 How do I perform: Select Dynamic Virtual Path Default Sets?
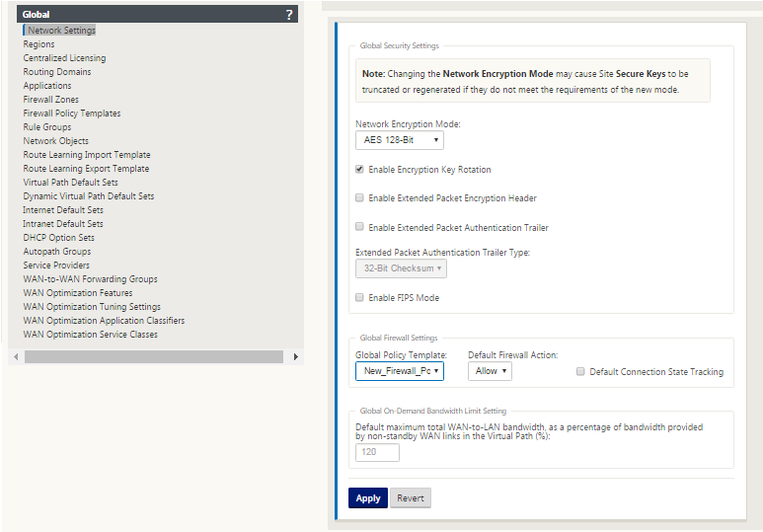[89, 196]
